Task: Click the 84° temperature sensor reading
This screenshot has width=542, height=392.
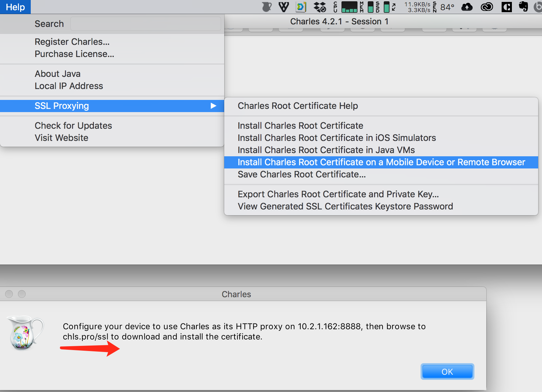Action: [x=447, y=7]
